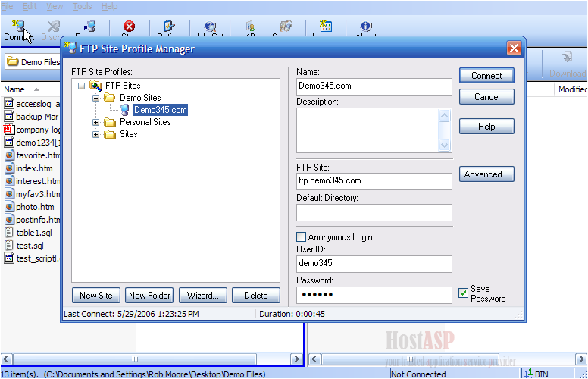Viewport: 588px width, 379px height.
Task: Click the BIN transfer mode status icon
Action: point(528,374)
